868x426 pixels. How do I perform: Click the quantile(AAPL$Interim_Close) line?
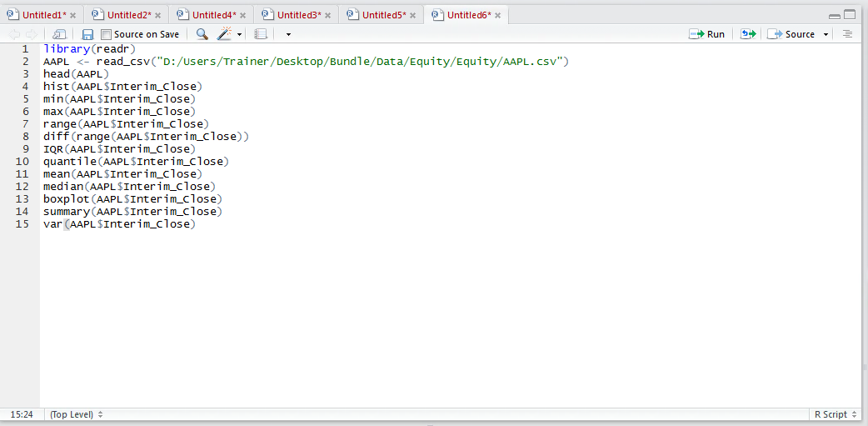coord(136,162)
